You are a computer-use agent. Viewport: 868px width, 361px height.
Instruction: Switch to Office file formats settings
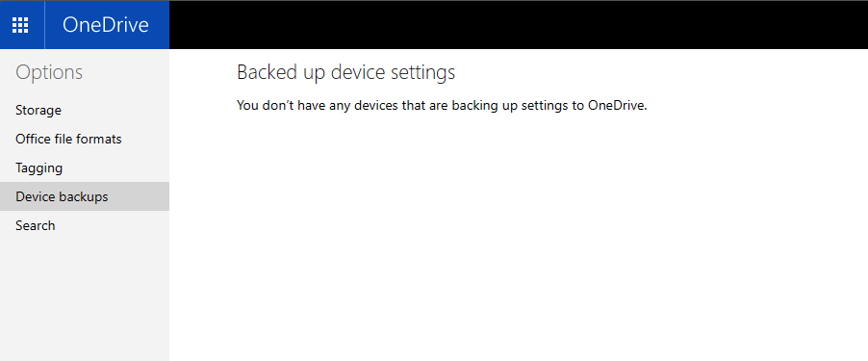coord(68,139)
